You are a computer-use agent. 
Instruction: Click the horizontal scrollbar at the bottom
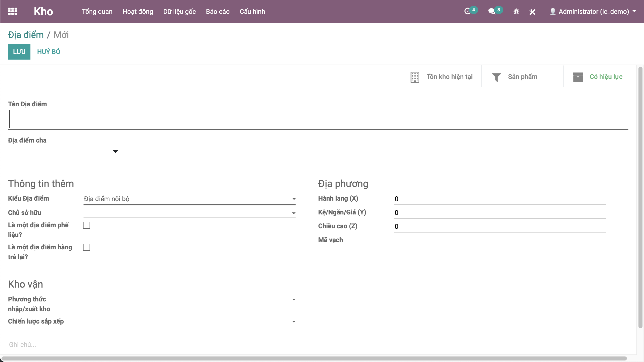coord(314,358)
